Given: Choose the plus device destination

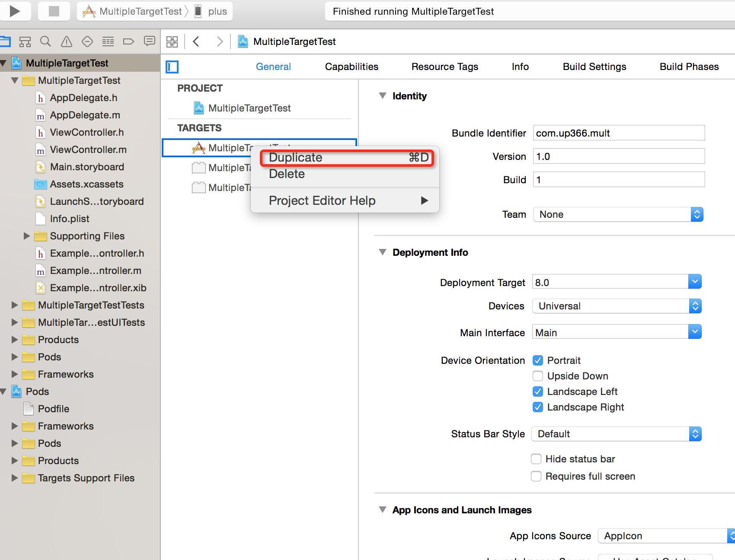Looking at the screenshot, I should point(211,11).
